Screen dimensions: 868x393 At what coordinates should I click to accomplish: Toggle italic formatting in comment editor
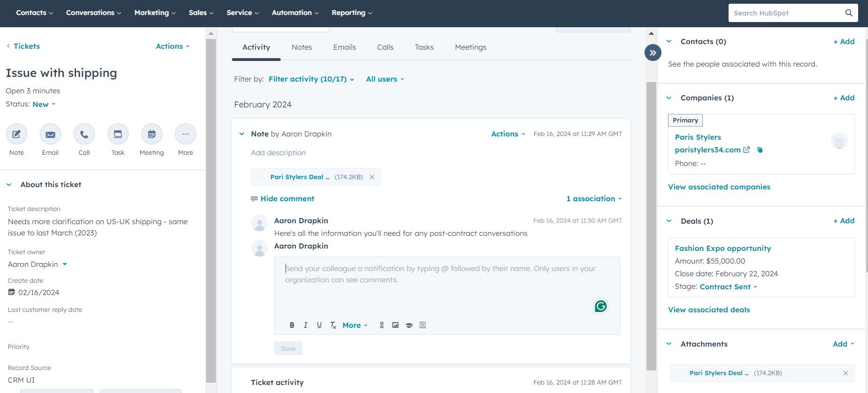[306, 325]
